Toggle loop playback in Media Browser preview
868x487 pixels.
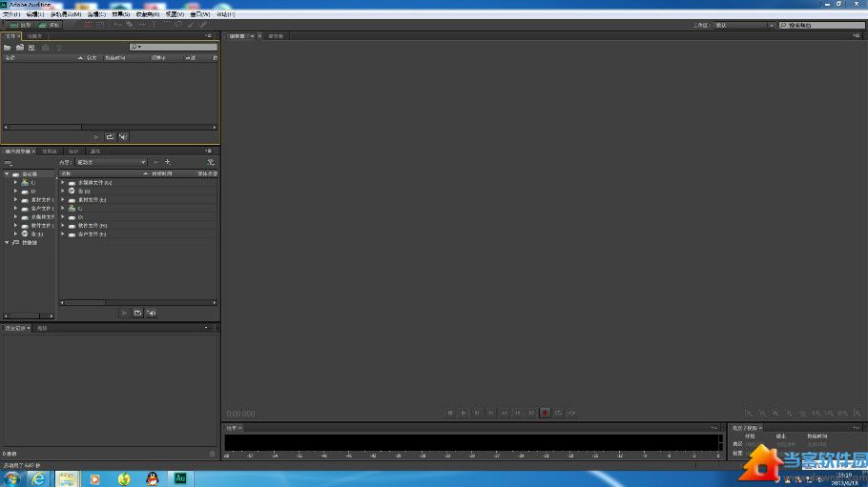pos(137,313)
